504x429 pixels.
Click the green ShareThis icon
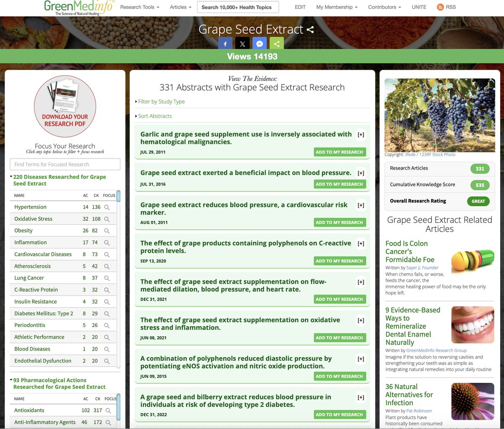click(277, 44)
